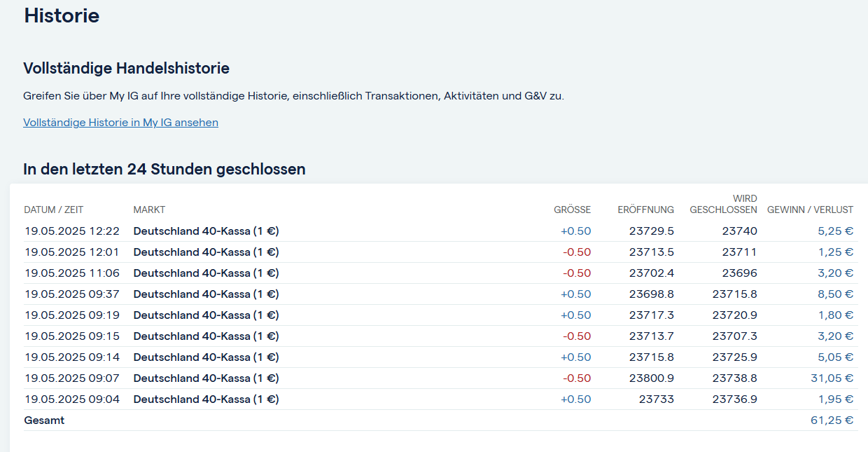Open the 'Vollständige Historie in My IG ansehen' link
Image resolution: width=868 pixels, height=452 pixels.
[x=120, y=123]
